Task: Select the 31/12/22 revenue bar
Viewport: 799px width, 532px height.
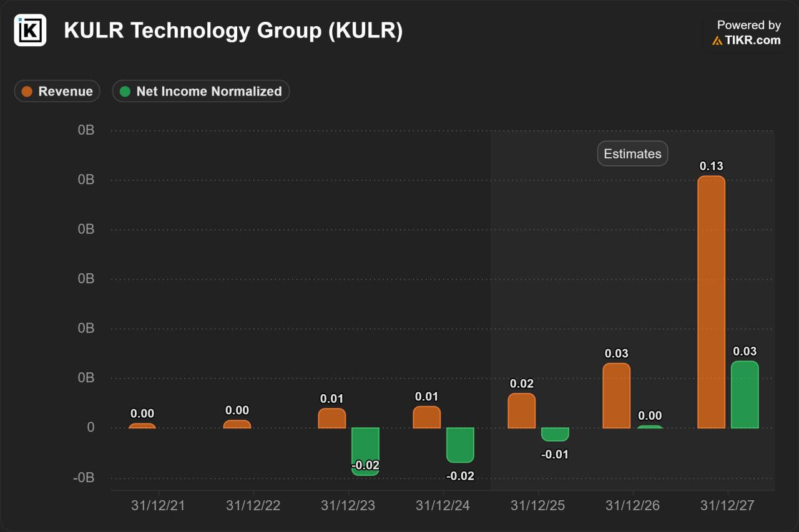Action: pyautogui.click(x=237, y=424)
